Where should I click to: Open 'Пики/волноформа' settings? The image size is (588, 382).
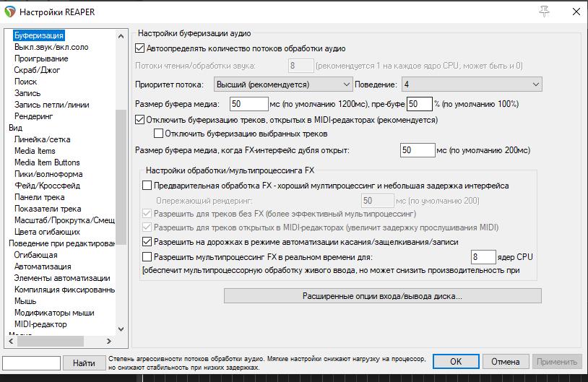pos(48,174)
